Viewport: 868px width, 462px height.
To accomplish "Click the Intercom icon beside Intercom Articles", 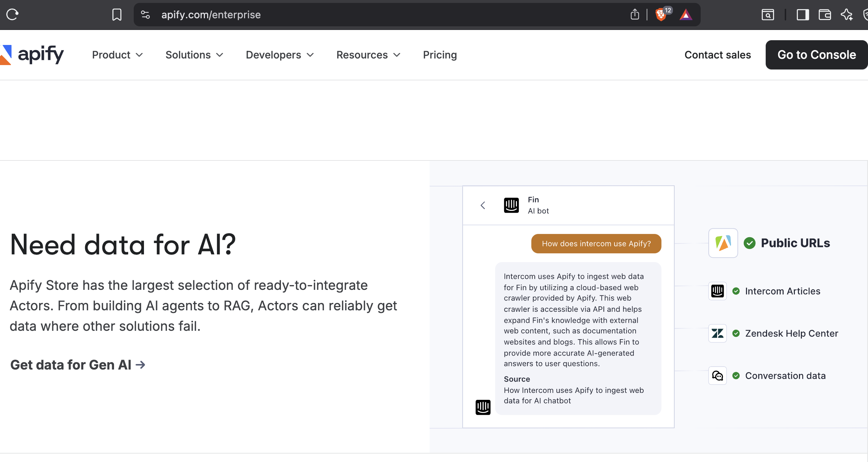I will (717, 291).
